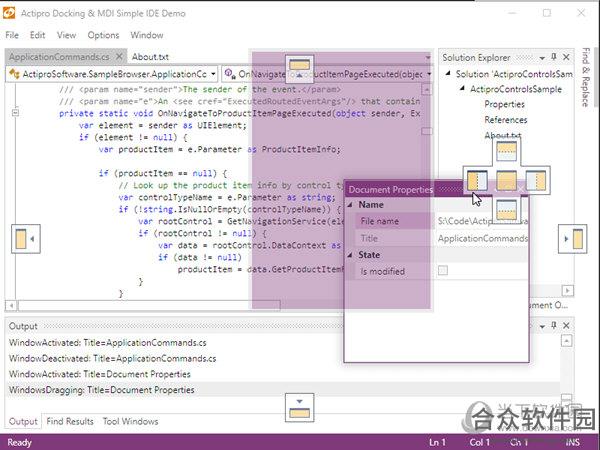
Task: Pin the Solution Explorer panel
Action: [554, 57]
